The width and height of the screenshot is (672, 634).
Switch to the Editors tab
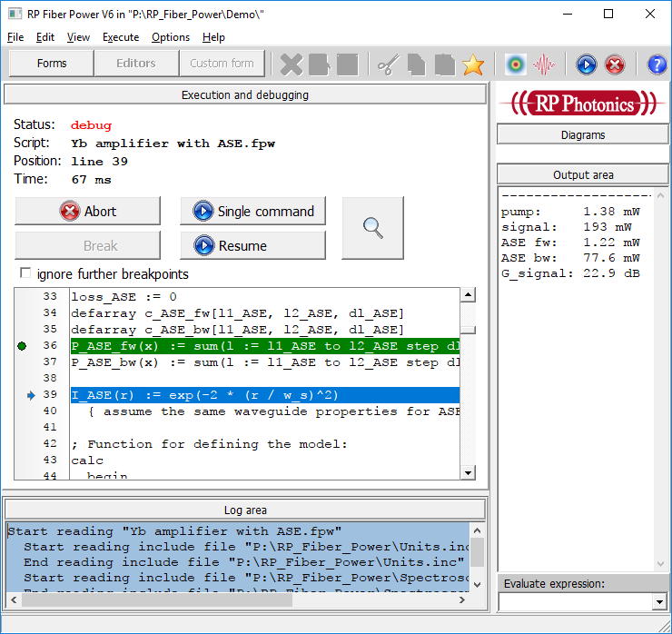(136, 64)
